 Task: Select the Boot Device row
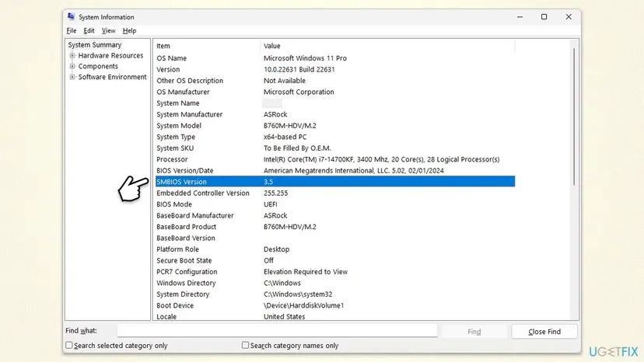[335, 305]
